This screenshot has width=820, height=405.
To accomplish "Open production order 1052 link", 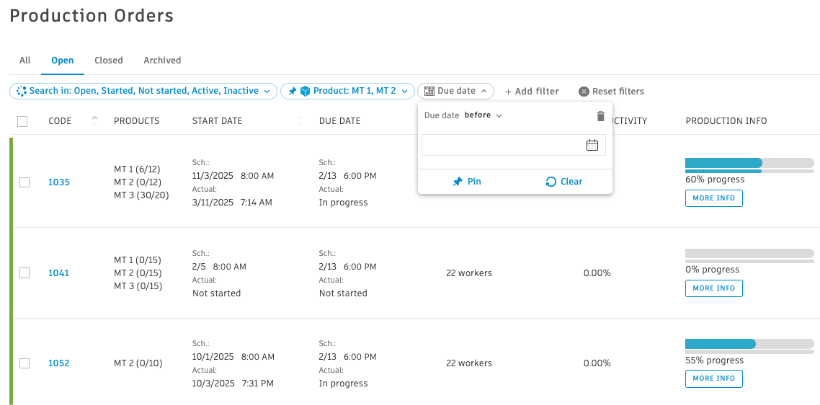I will [x=59, y=363].
